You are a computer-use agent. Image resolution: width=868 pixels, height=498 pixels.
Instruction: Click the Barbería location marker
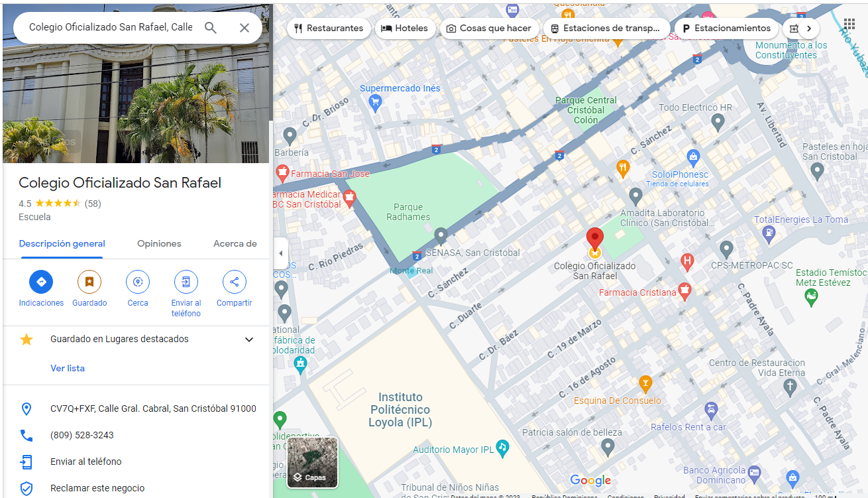290,136
